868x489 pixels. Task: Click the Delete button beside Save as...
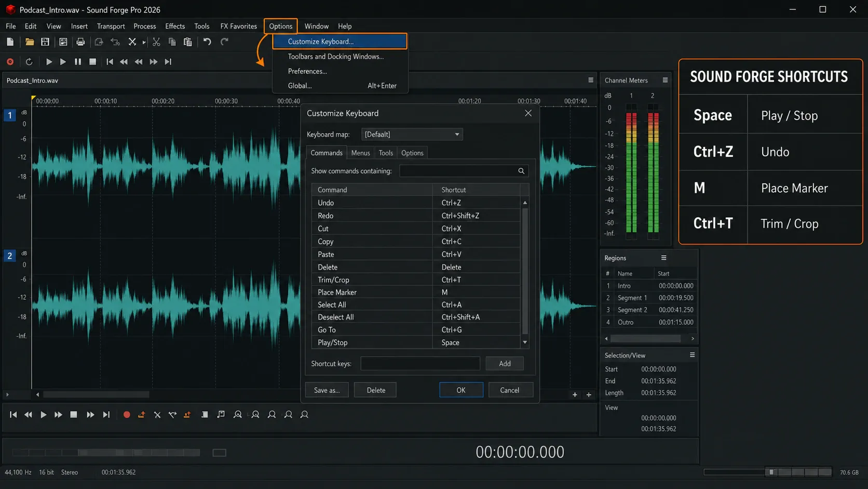click(376, 390)
